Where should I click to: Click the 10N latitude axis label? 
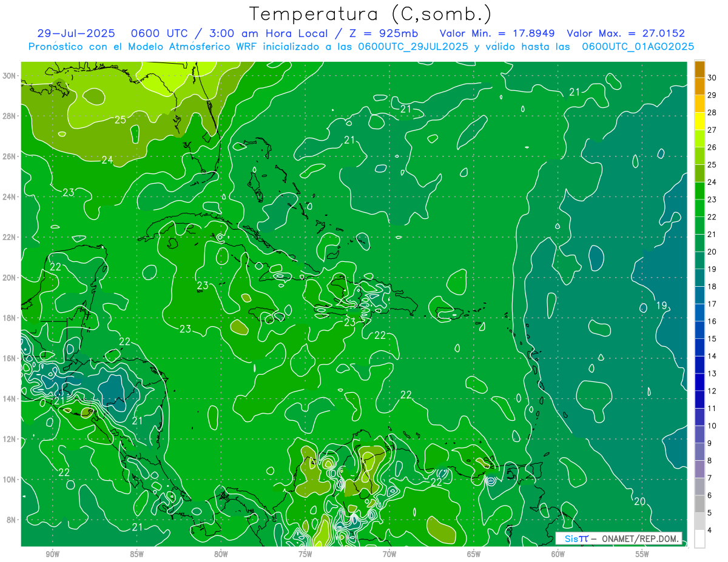tap(10, 480)
